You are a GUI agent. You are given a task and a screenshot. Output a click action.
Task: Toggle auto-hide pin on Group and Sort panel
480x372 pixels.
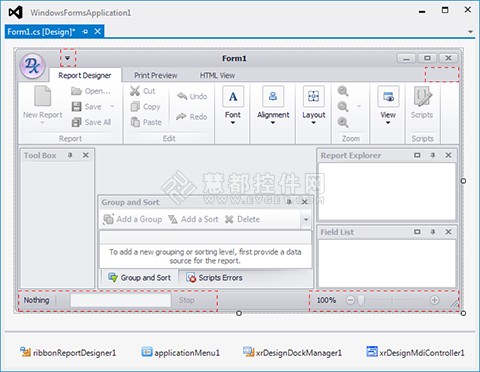(289, 202)
